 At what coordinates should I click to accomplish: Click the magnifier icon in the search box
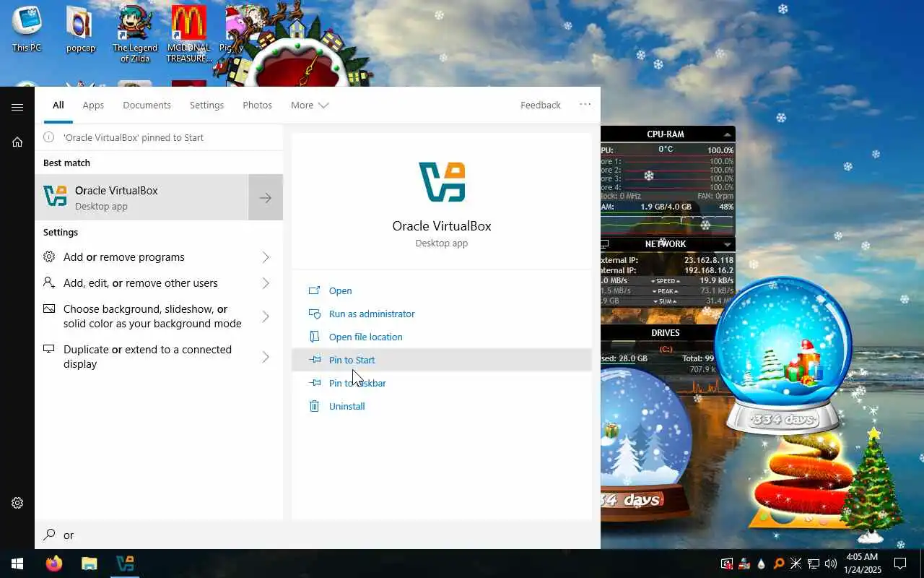[x=49, y=535]
